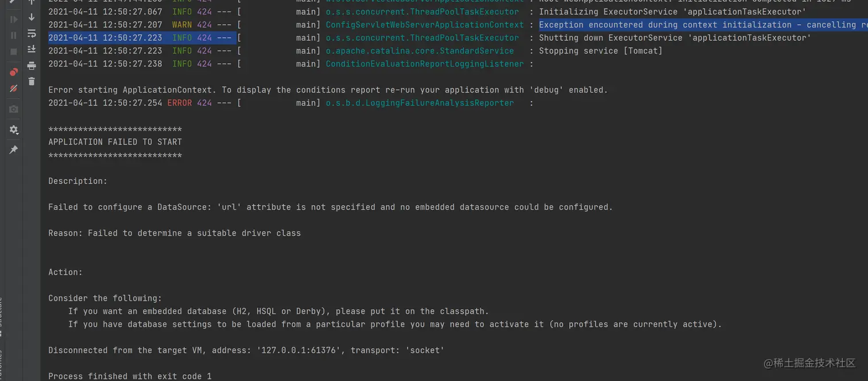The width and height of the screenshot is (868, 381).
Task: Click 'o.apache.catalina.core.StandardService' logger name
Action: tap(420, 51)
